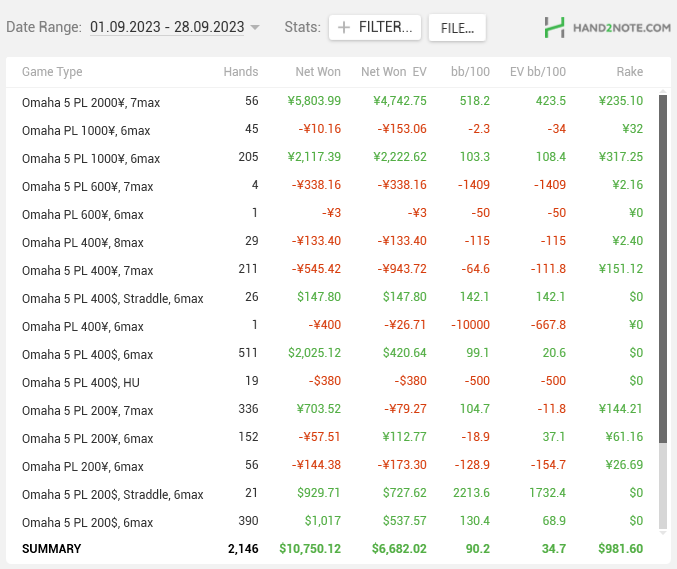The width and height of the screenshot is (677, 569).
Task: Click the plus icon on the Filter button
Action: coord(344,28)
